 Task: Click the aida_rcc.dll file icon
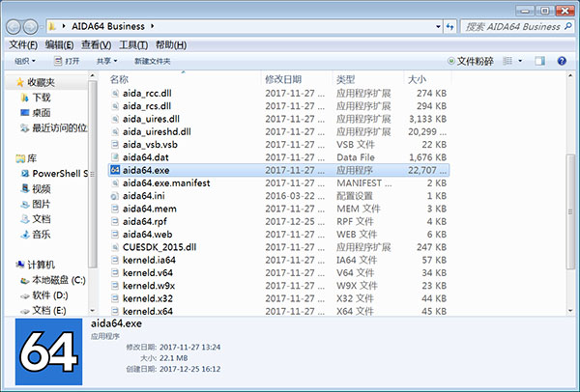point(115,93)
